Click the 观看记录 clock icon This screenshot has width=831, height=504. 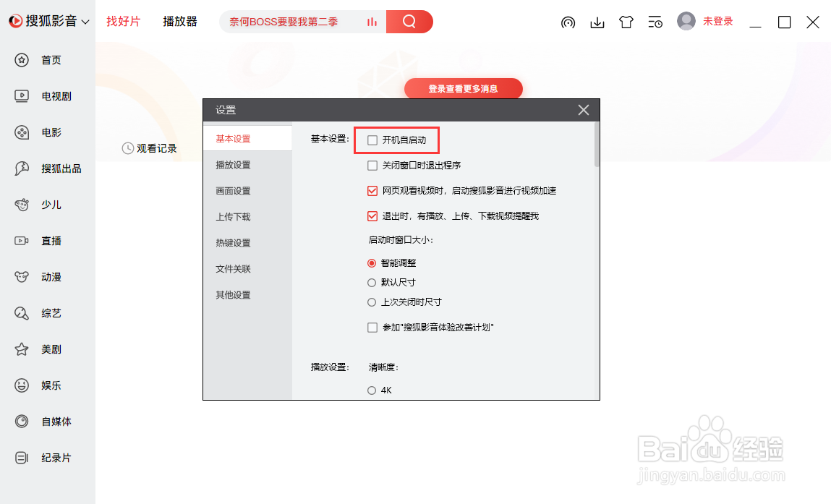pyautogui.click(x=128, y=148)
